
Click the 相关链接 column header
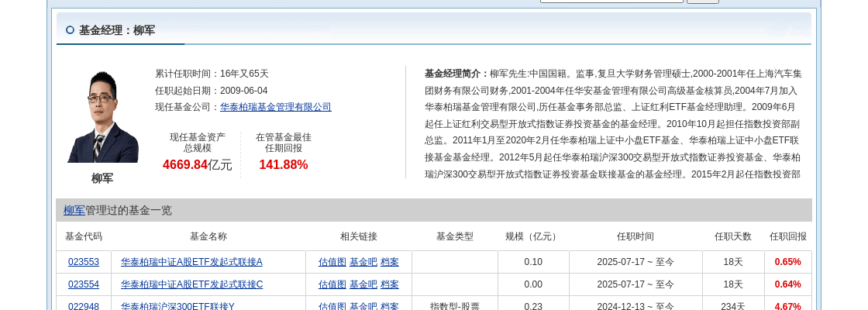click(x=359, y=236)
